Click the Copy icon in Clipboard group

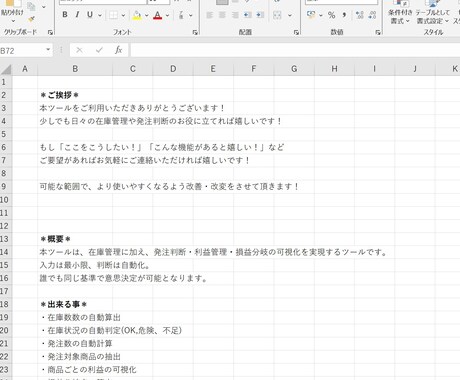(31, 6)
